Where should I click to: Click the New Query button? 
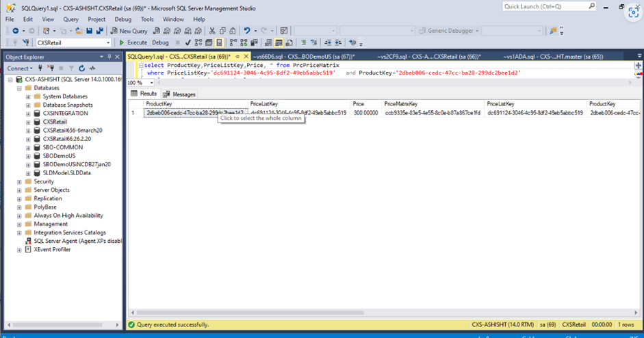[129, 31]
